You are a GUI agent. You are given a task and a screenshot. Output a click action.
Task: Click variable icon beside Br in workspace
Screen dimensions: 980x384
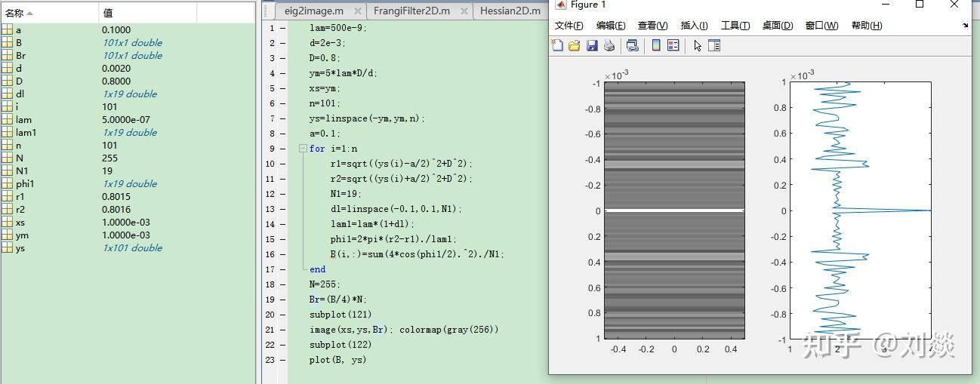coord(7,56)
